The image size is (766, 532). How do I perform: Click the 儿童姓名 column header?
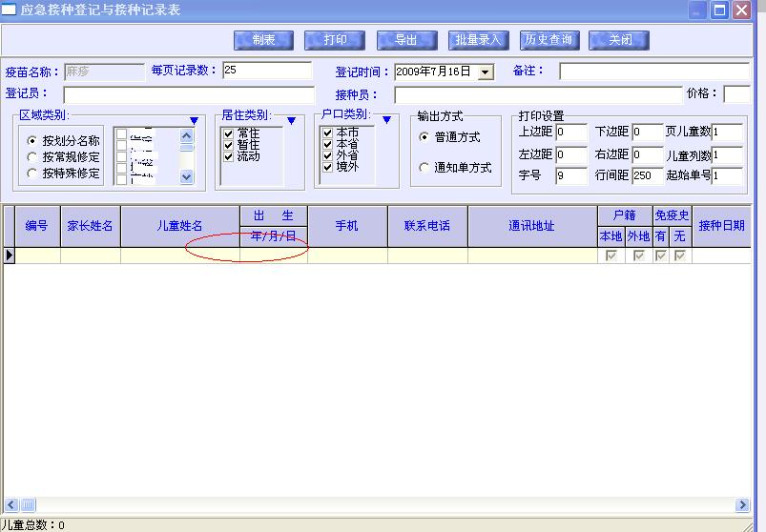pos(179,226)
